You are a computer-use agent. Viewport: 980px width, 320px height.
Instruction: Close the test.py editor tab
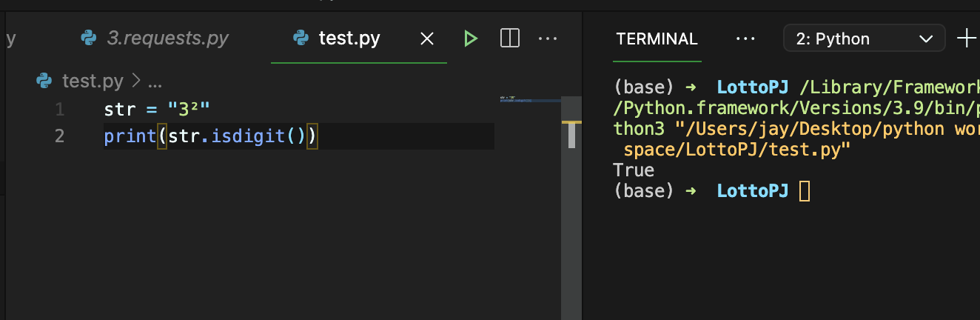[427, 39]
